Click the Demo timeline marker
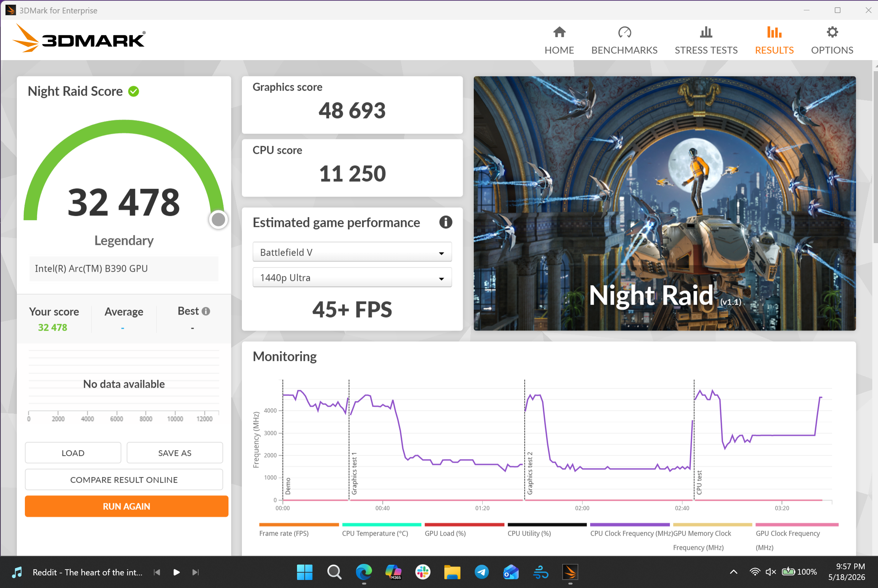The height and width of the screenshot is (588, 878). coord(288,486)
